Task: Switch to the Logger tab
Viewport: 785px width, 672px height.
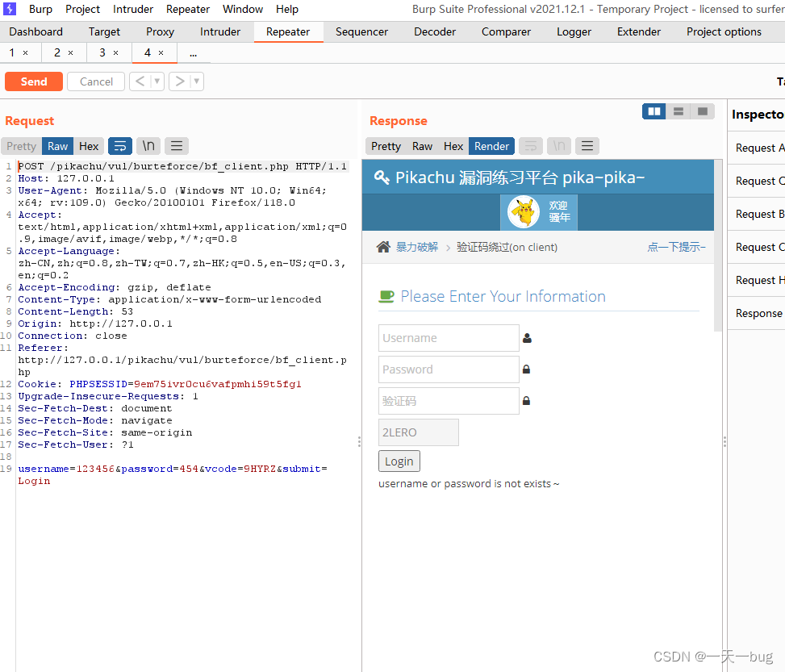Action: [574, 32]
